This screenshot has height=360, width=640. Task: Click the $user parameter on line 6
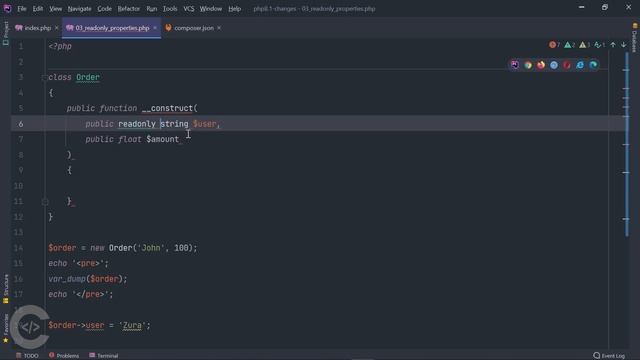tap(204, 124)
